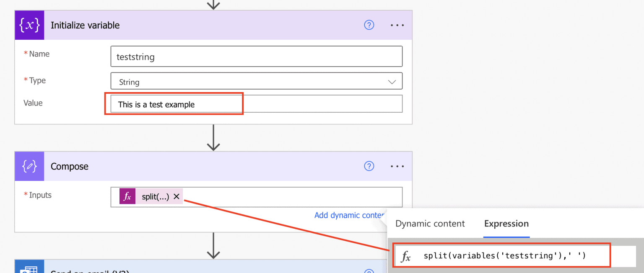Click the Inputs field of the Compose step
Viewport: 644px width, 273px height.
[x=293, y=197]
